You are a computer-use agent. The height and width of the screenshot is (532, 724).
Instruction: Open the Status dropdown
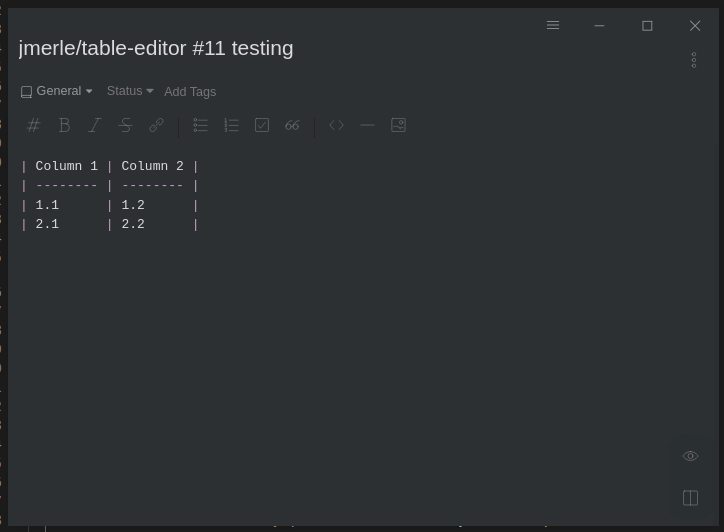pyautogui.click(x=130, y=91)
